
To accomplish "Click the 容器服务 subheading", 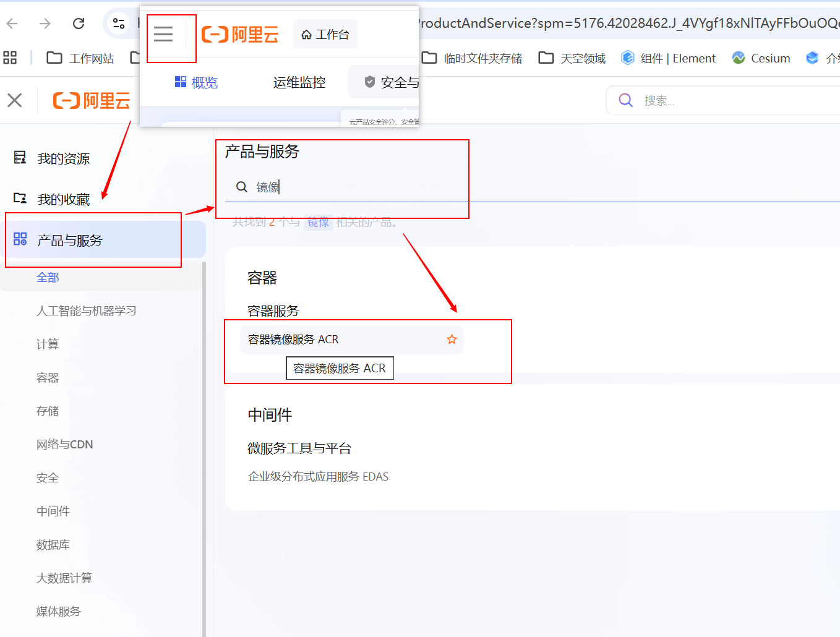I will tap(273, 311).
